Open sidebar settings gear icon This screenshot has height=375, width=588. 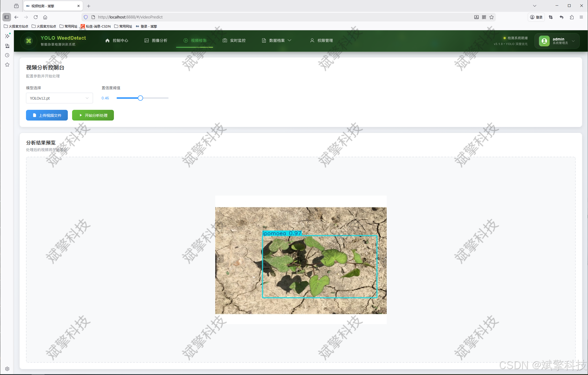tap(7, 369)
